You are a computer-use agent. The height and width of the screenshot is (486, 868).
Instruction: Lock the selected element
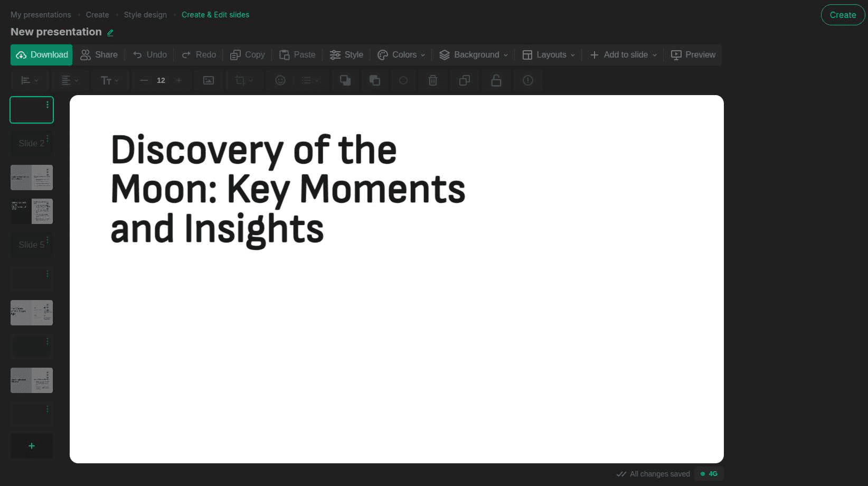pos(496,80)
